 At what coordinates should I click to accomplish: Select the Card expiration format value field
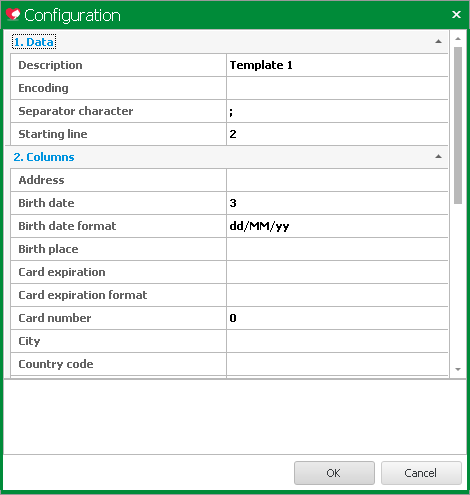pyautogui.click(x=337, y=295)
